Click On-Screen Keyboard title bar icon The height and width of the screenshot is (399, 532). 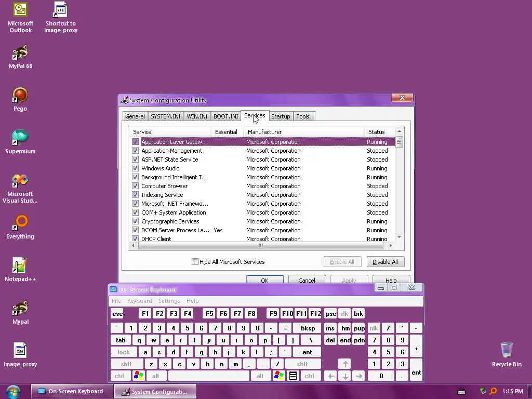coord(113,289)
